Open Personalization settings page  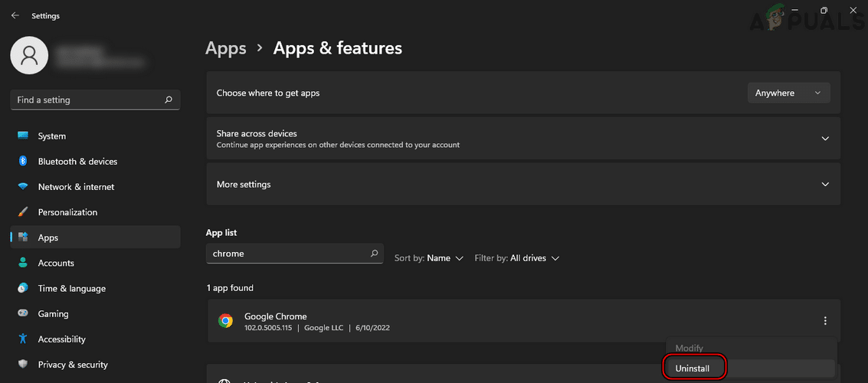(67, 212)
